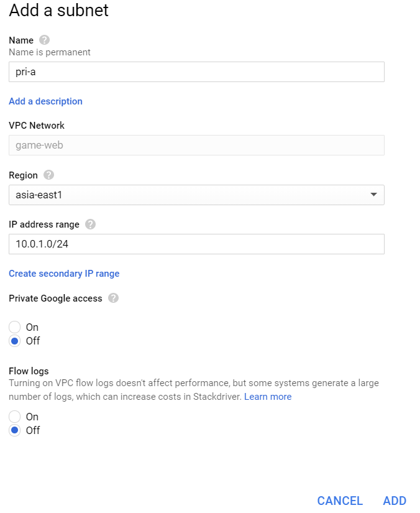This screenshot has width=420, height=513.
Task: Click the Add a description link
Action: click(x=45, y=101)
